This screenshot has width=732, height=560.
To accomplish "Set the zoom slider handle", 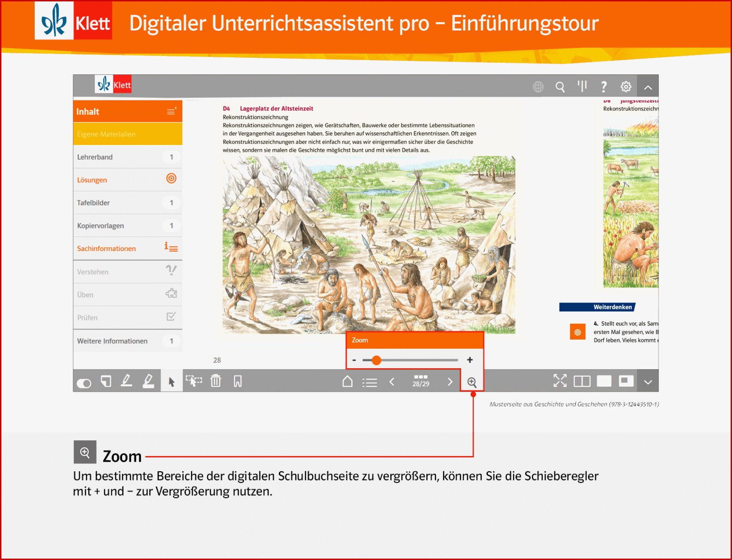I will pyautogui.click(x=376, y=360).
